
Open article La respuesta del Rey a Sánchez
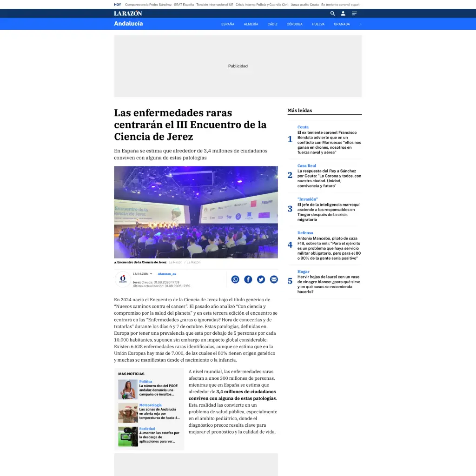coord(330,178)
